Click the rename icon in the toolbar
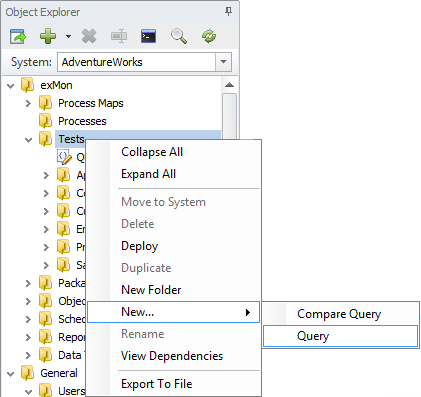The height and width of the screenshot is (397, 421). point(119,36)
